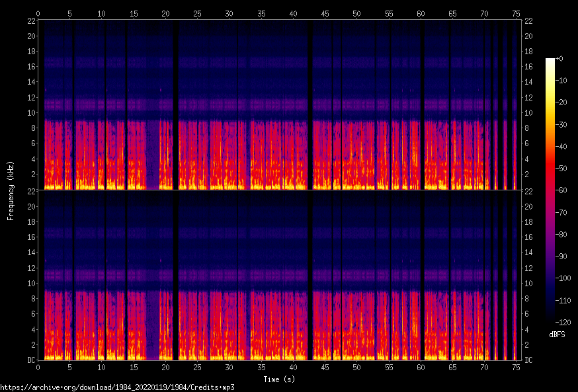Viewport: 578px width, 392px height.
Task: Click the 65 tick on the top time axis
Action: (452, 13)
